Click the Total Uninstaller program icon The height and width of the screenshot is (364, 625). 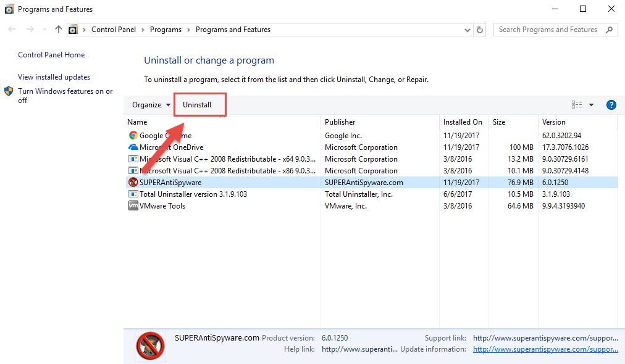[x=133, y=194]
